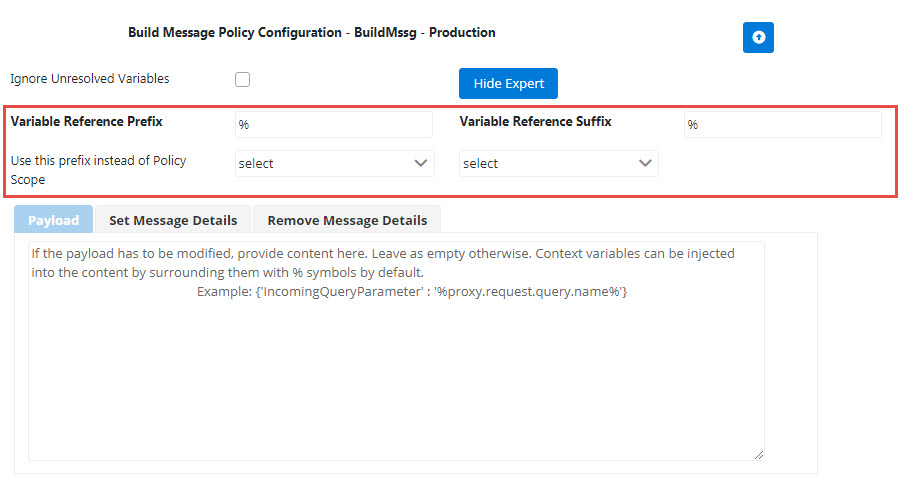Click the Ignore Unresolved Variables label
908x477 pixels.
point(90,79)
